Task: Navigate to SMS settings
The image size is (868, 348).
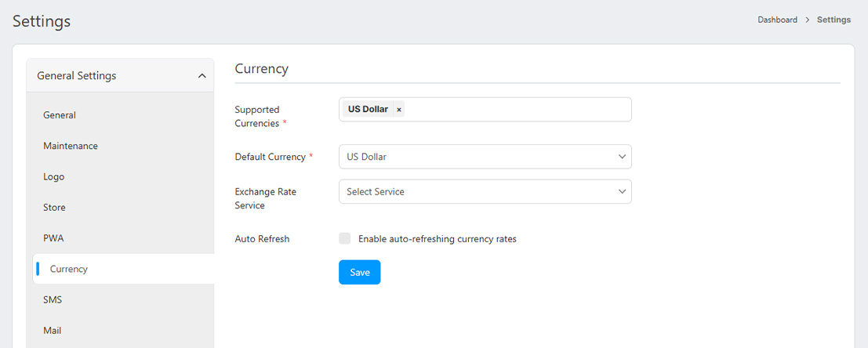Action: point(53,299)
